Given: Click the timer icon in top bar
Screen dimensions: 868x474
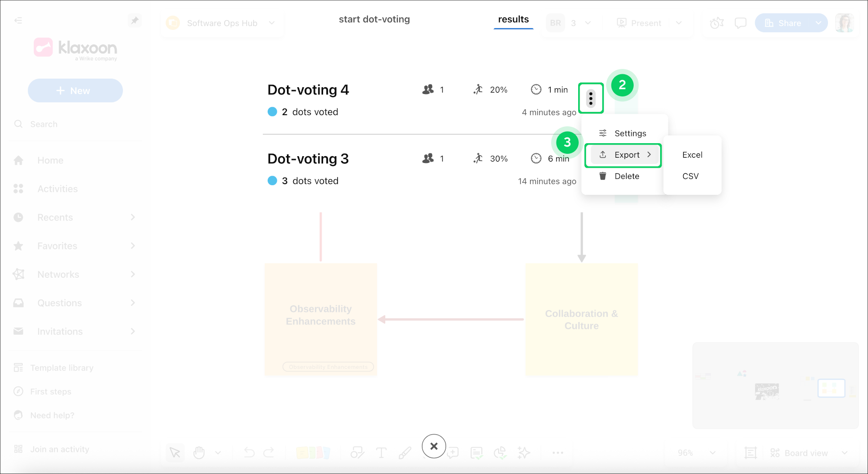Looking at the screenshot, I should [717, 23].
